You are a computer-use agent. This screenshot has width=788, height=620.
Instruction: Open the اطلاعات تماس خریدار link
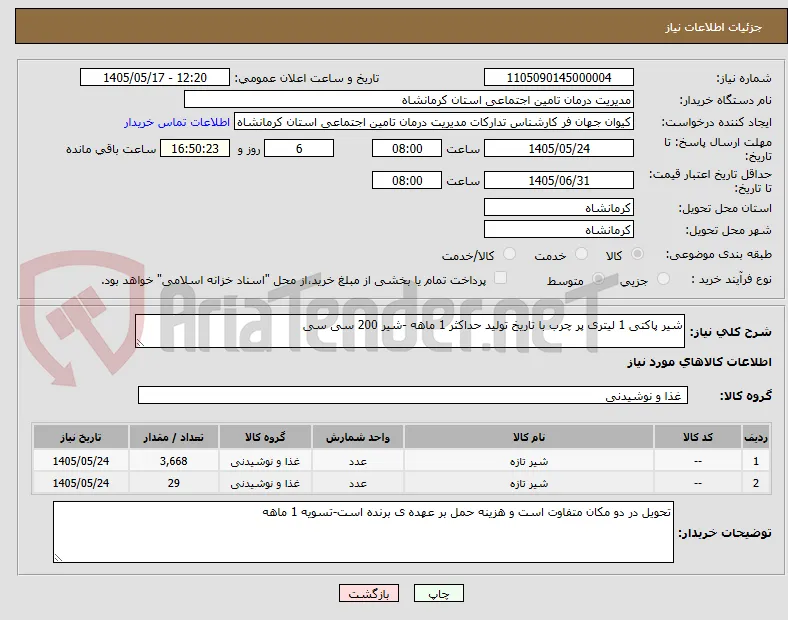pos(177,122)
